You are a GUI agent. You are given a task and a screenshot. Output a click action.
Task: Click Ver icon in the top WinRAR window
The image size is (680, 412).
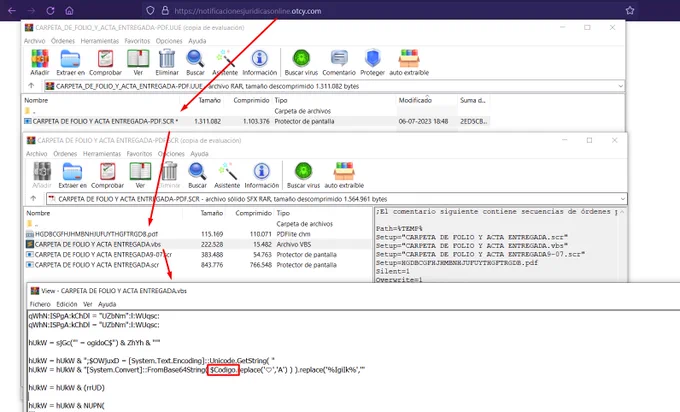[138, 59]
